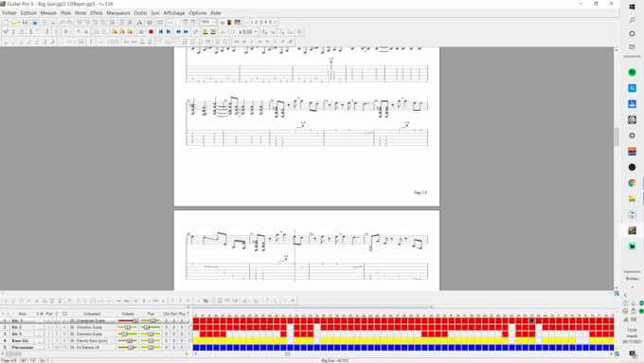Open the Mesure menu
The image size is (644, 363).
(48, 13)
